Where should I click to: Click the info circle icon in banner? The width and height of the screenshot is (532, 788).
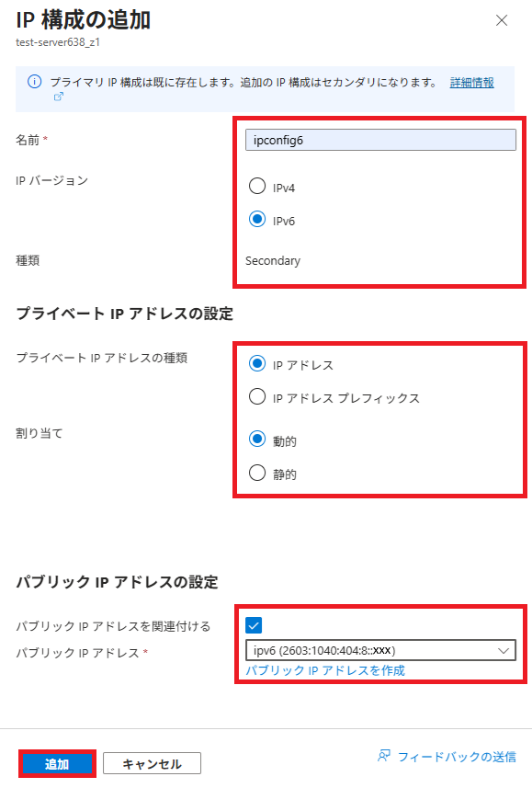tap(34, 82)
